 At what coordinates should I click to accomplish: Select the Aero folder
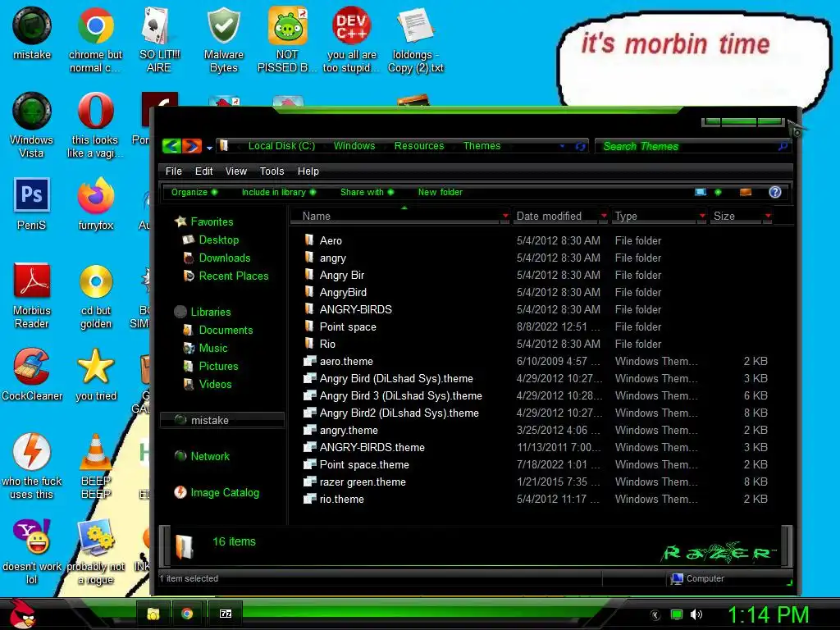(x=323, y=240)
